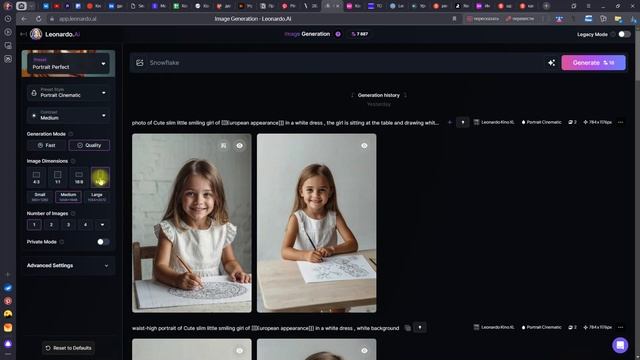This screenshot has width=640, height=360.
Task: Select the custom aspect ratio tile under the cursor
Action: (100, 177)
